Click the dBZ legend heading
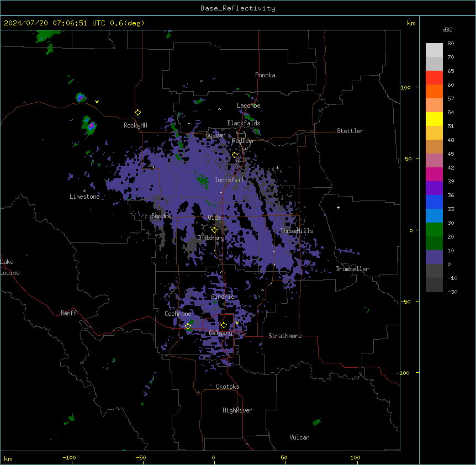476x465 pixels. [447, 29]
